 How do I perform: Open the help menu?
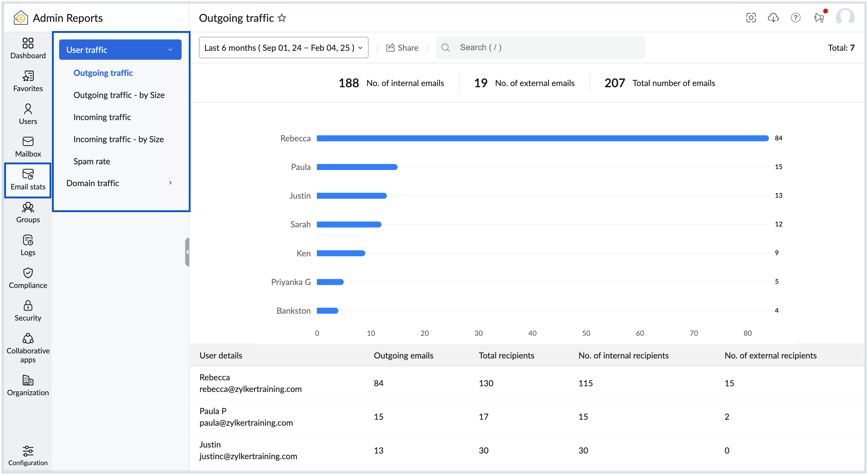(x=795, y=18)
